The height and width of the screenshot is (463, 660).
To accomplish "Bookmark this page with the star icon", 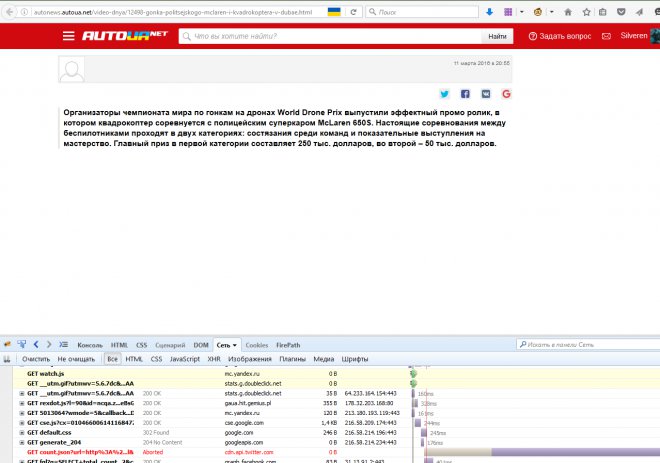I will [587, 11].
